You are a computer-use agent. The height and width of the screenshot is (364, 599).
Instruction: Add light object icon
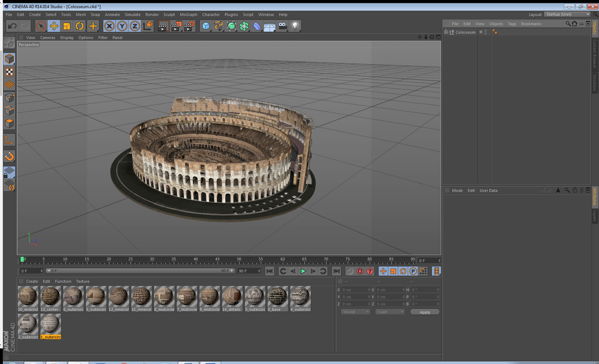point(295,26)
